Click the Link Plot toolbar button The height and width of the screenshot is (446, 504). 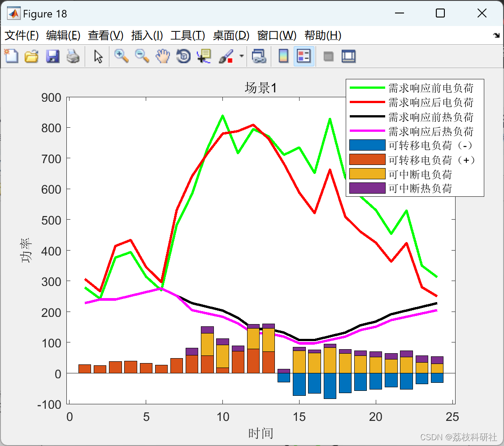(x=259, y=56)
